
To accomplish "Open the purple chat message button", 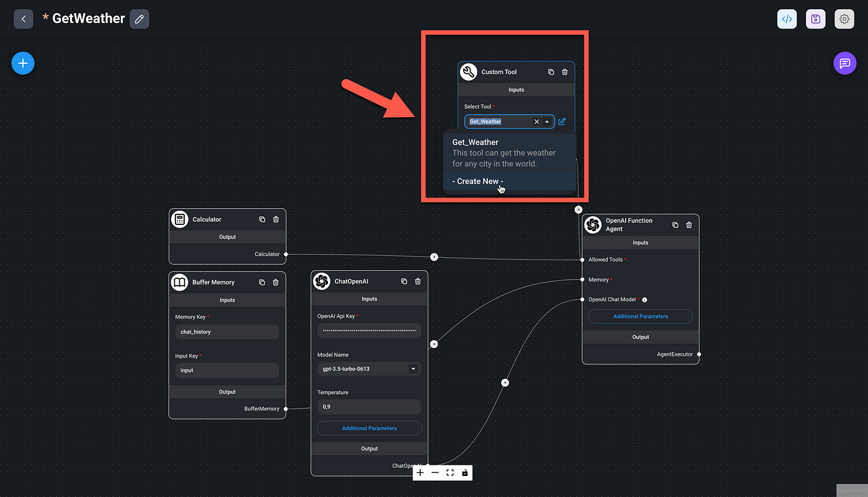I will coord(844,63).
